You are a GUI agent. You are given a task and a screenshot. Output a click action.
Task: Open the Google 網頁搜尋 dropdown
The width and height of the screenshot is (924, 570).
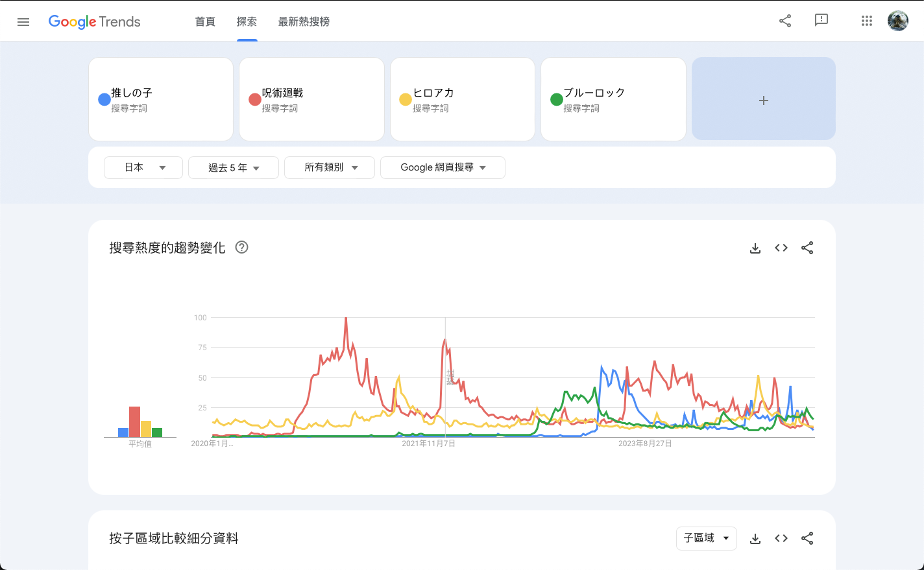coord(443,167)
